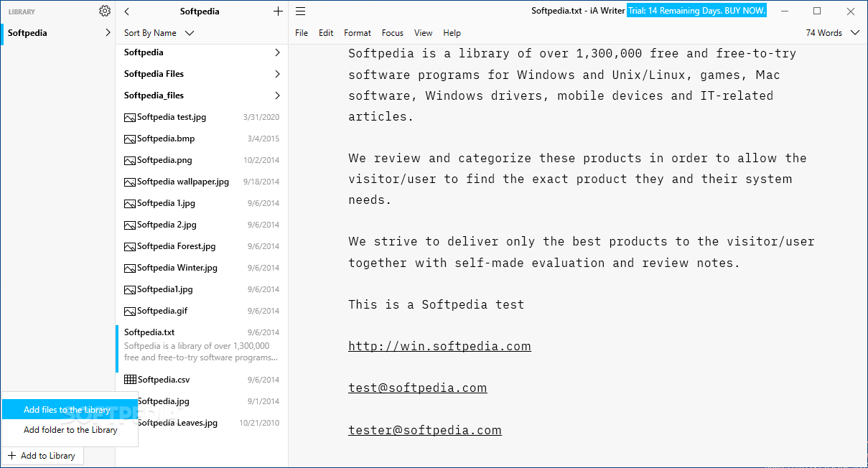Viewport: 868px width, 468px height.
Task: Click the Add to Library button
Action: 42,456
